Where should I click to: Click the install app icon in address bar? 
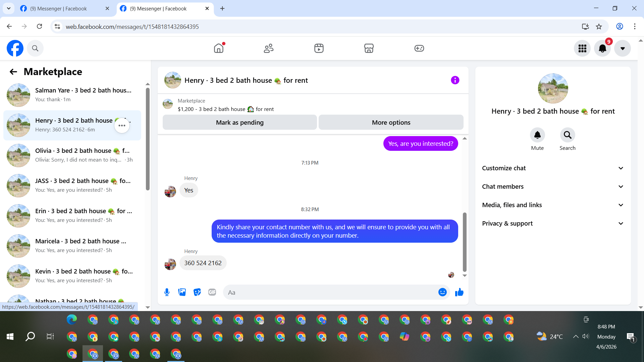pyautogui.click(x=585, y=26)
